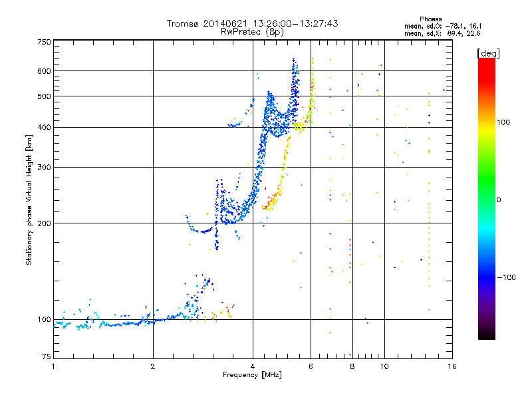Click the 'RwPretec (8p)' subtitle
The width and height of the screenshot is (532, 399).
click(x=252, y=31)
